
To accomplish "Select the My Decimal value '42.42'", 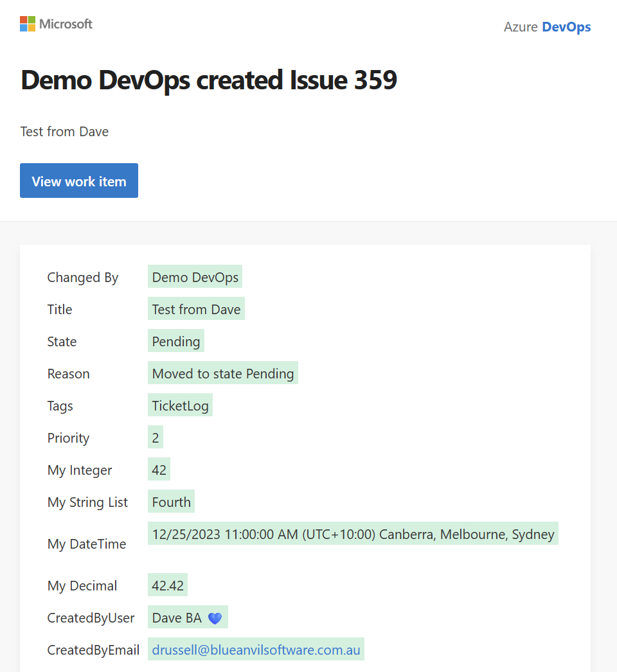I will pyautogui.click(x=168, y=586).
